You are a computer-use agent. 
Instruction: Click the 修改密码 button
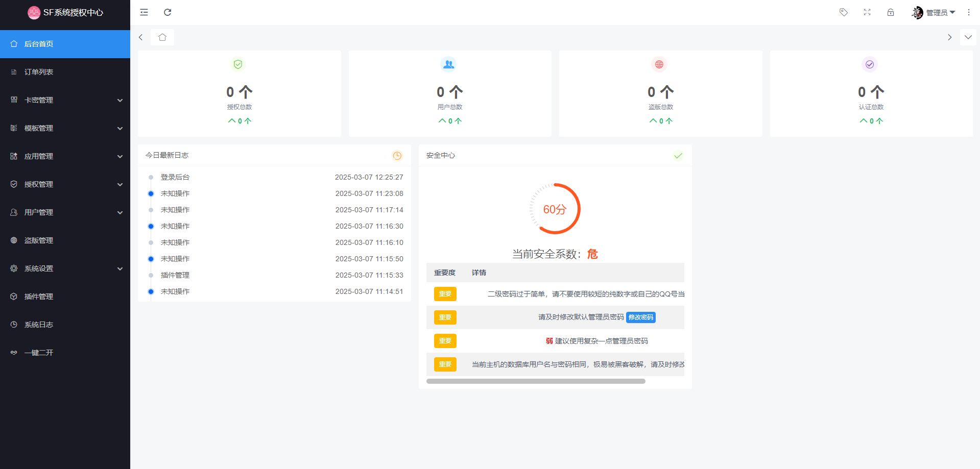[641, 317]
